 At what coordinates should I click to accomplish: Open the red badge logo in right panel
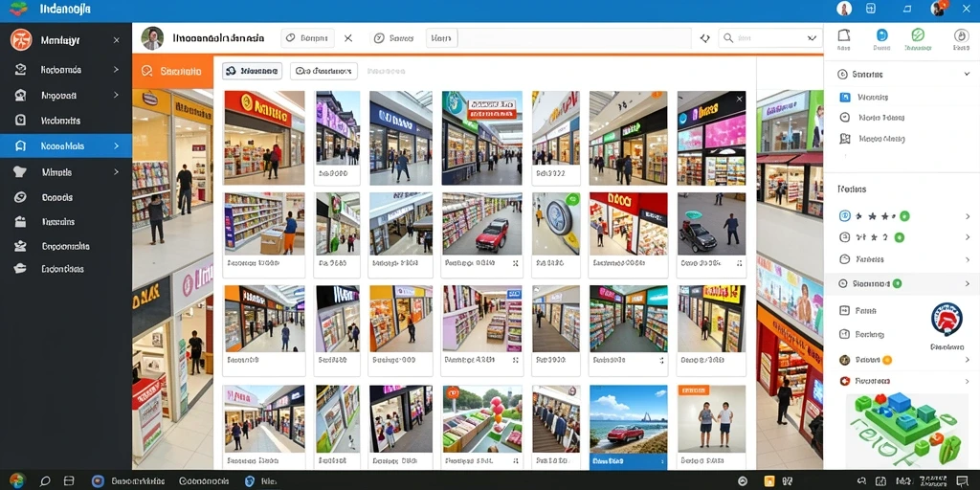947,320
